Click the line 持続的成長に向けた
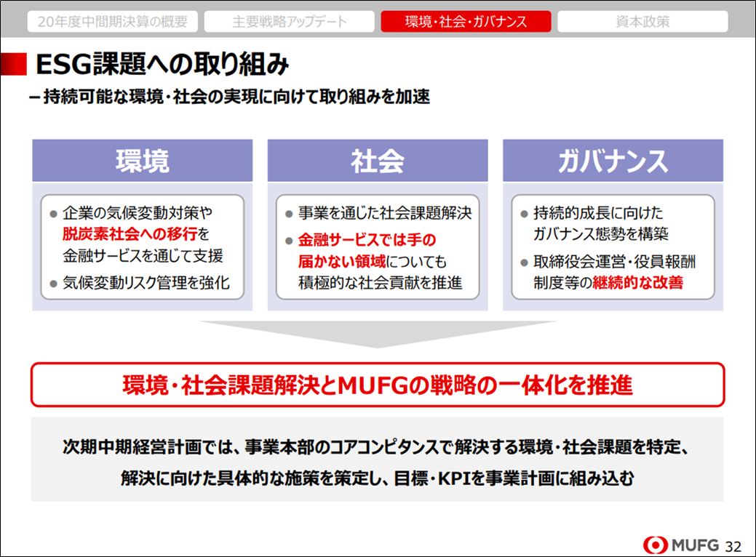This screenshot has height=557, width=756. click(x=598, y=213)
